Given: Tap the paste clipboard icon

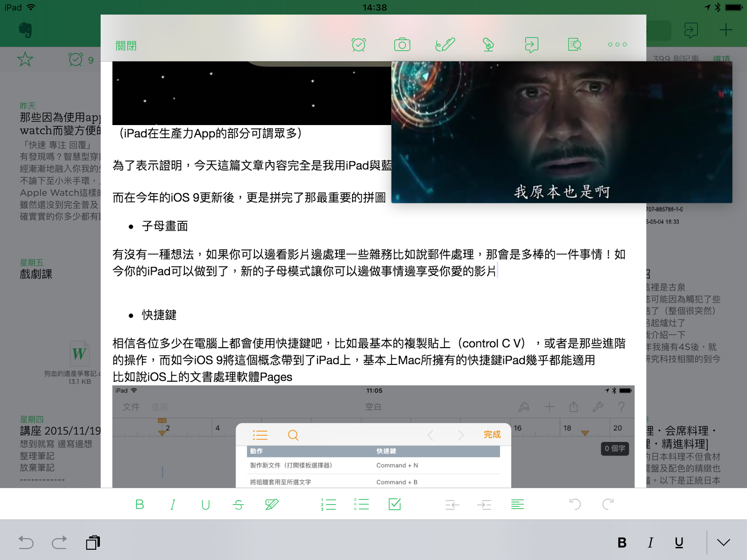Looking at the screenshot, I should [93, 542].
